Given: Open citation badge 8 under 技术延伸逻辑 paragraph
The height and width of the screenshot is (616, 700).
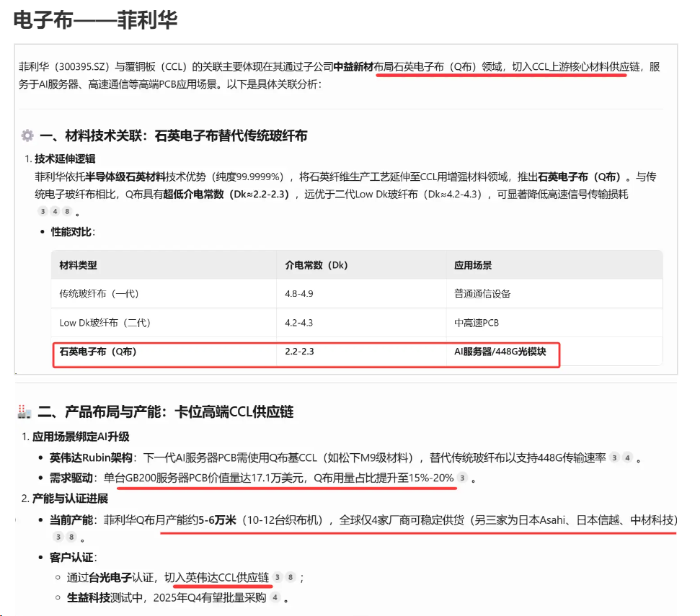Looking at the screenshot, I should pos(67,211).
